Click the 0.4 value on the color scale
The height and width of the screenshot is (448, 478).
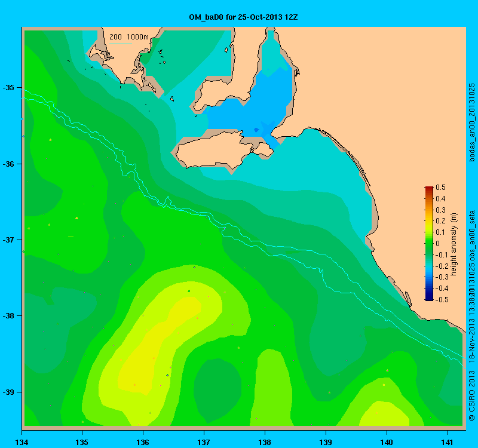pos(440,199)
